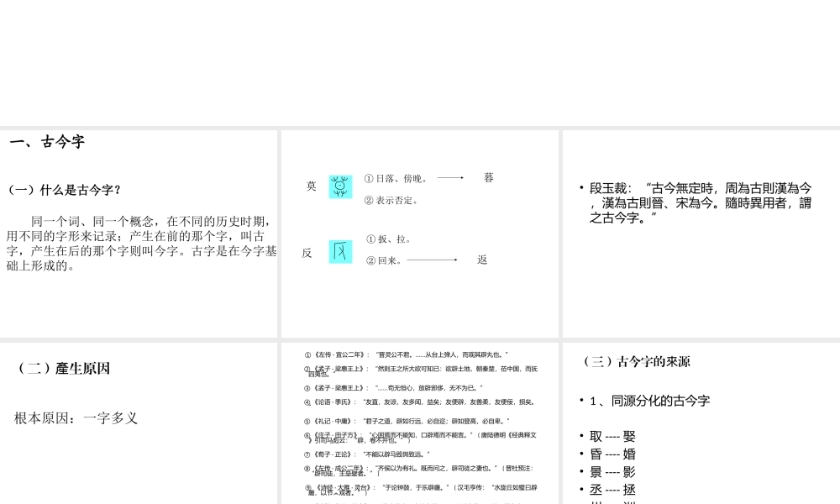Click citation ③《孟子·梁惠王上》
This screenshot has height=504, width=840.
click(x=393, y=388)
